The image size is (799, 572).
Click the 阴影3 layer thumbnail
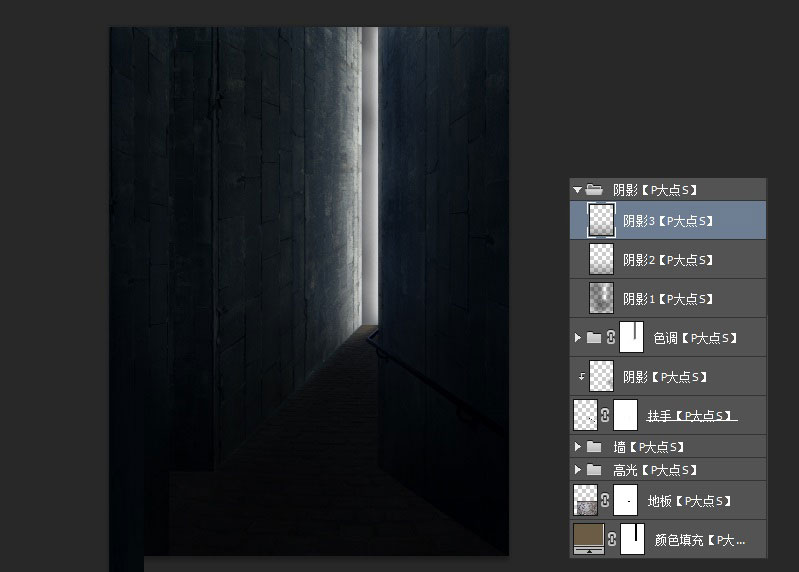tap(601, 220)
